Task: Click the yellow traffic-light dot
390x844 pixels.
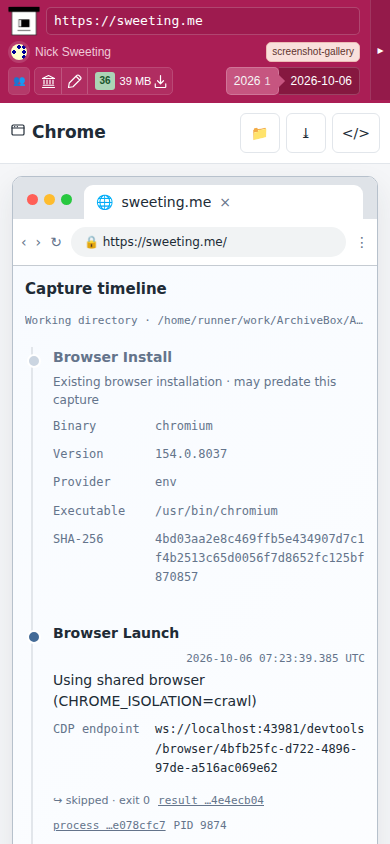Action: tap(49, 200)
